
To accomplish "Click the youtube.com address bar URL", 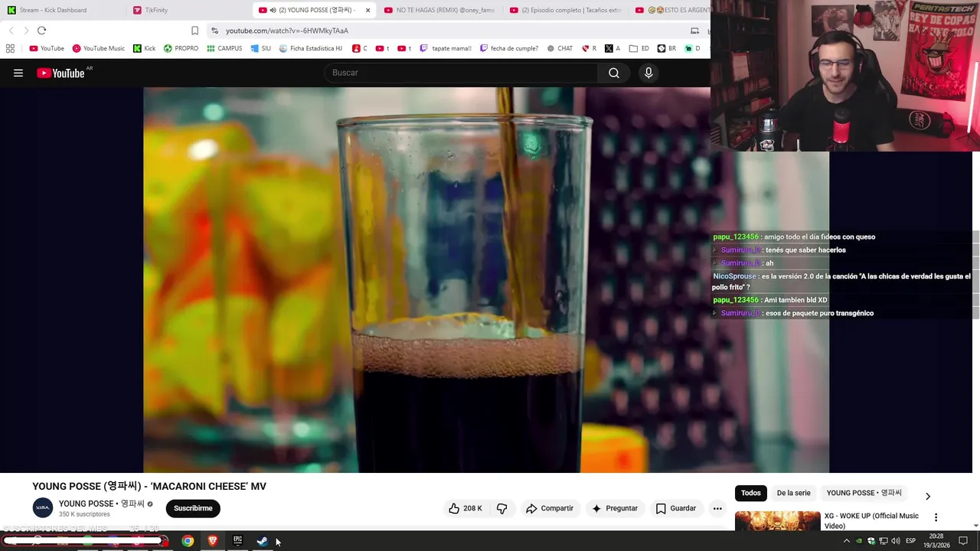I will 287,31.
